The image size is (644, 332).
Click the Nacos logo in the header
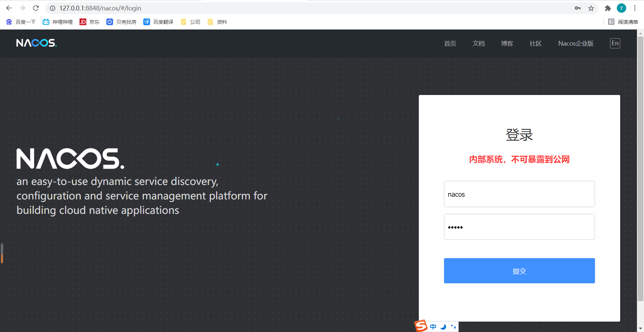(37, 43)
